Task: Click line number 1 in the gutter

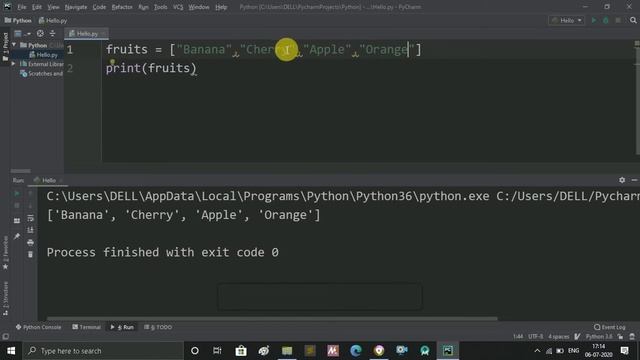Action: (x=70, y=49)
